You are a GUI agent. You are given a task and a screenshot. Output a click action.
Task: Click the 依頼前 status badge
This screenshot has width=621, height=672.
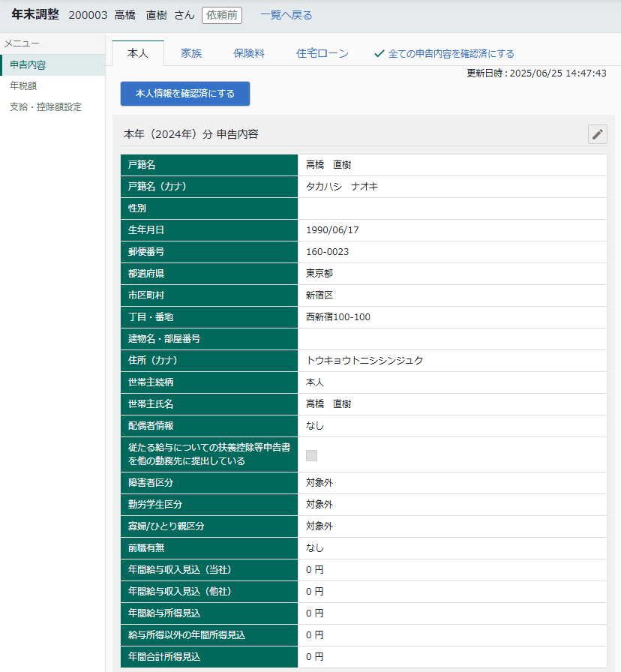tap(221, 15)
